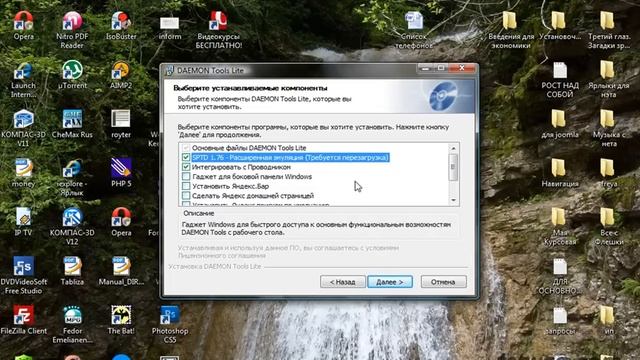
Task: Click the money desktop icon
Action: (x=23, y=173)
